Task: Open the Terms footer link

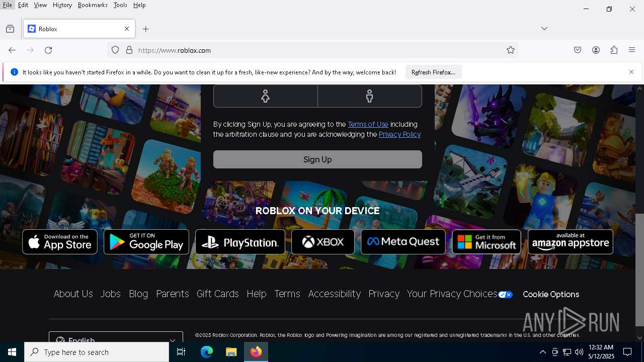Action: pos(287,294)
